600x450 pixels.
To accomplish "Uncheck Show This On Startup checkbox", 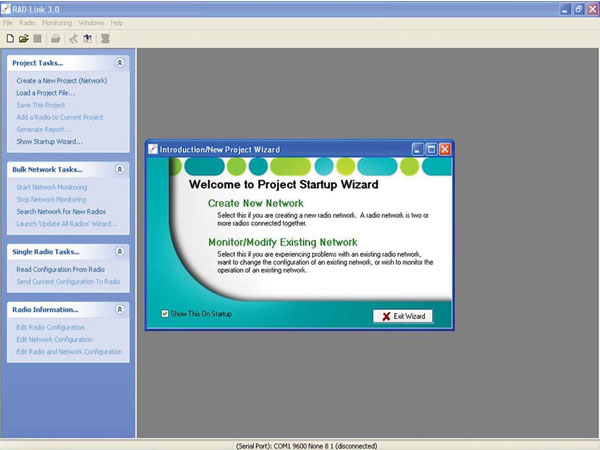I will (x=165, y=314).
